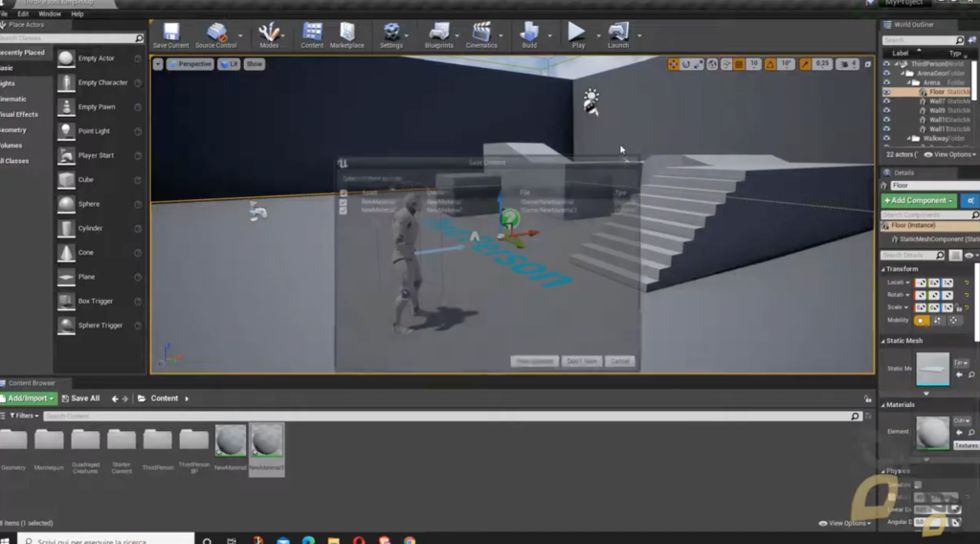Select the Player Start actor entry

pyautogui.click(x=99, y=156)
